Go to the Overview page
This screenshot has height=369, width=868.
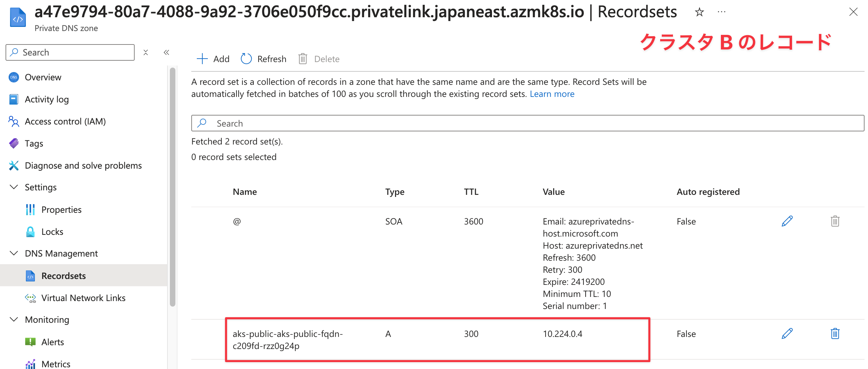[x=43, y=77]
